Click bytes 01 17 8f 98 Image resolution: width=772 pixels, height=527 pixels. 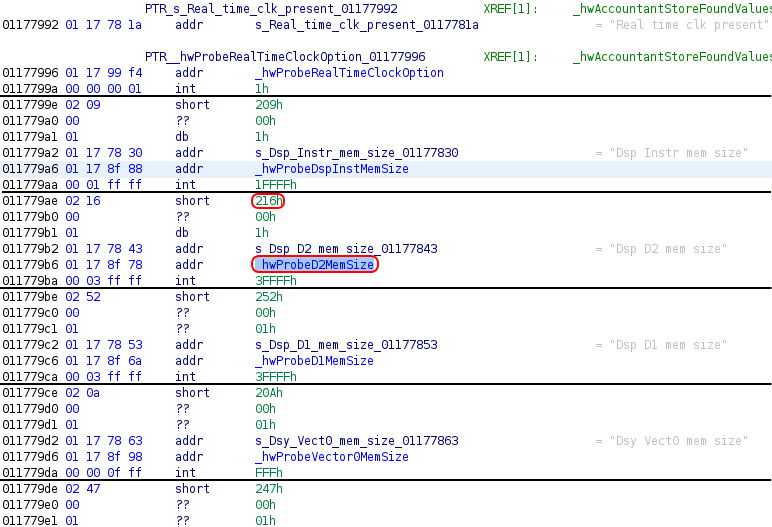104,457
